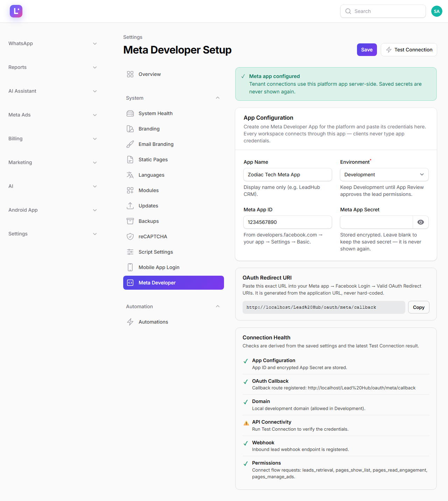Image resolution: width=448 pixels, height=501 pixels.
Task: Click the System Health server icon
Action: 130,113
